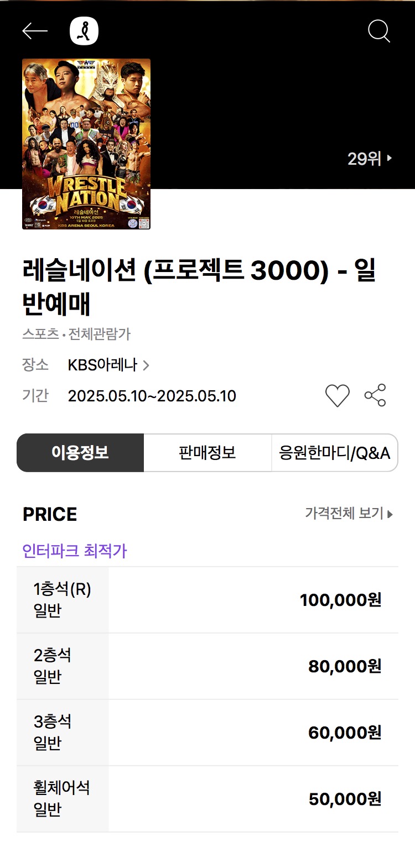Expand 가격전체 보기 full price list
415x868 pixels.
[349, 514]
